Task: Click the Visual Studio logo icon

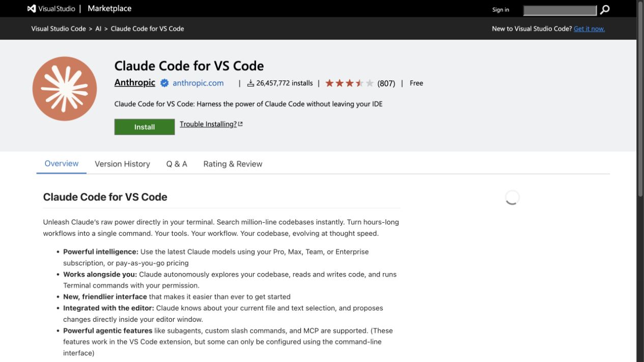Action: coord(32,9)
